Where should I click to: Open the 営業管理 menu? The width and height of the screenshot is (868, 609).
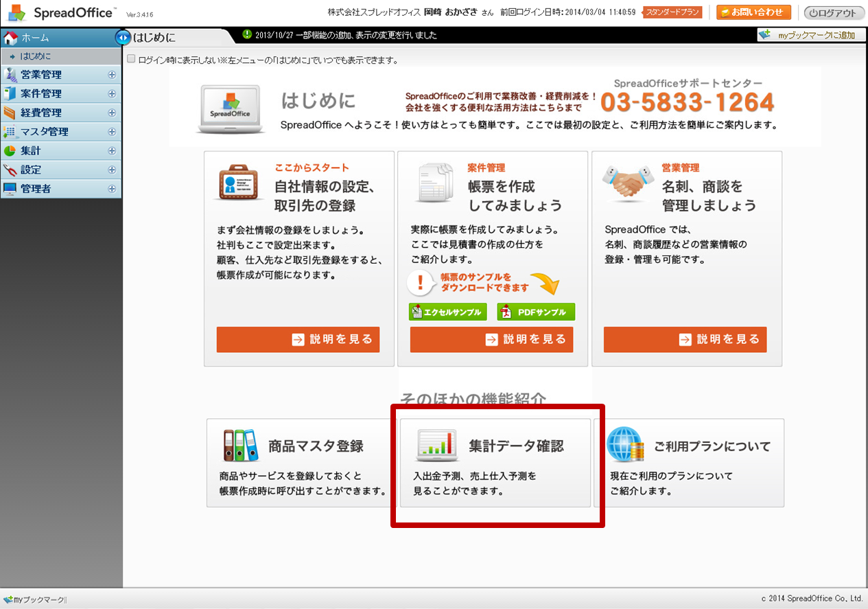(x=61, y=75)
